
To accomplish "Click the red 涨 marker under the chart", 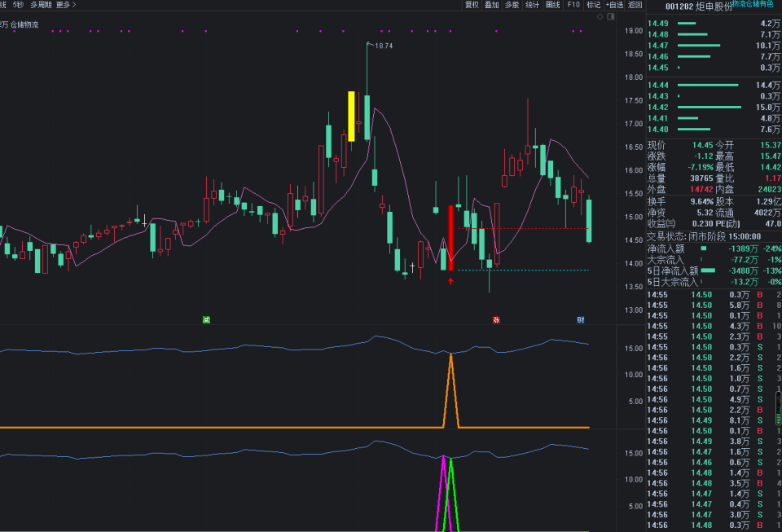I will (x=496, y=319).
